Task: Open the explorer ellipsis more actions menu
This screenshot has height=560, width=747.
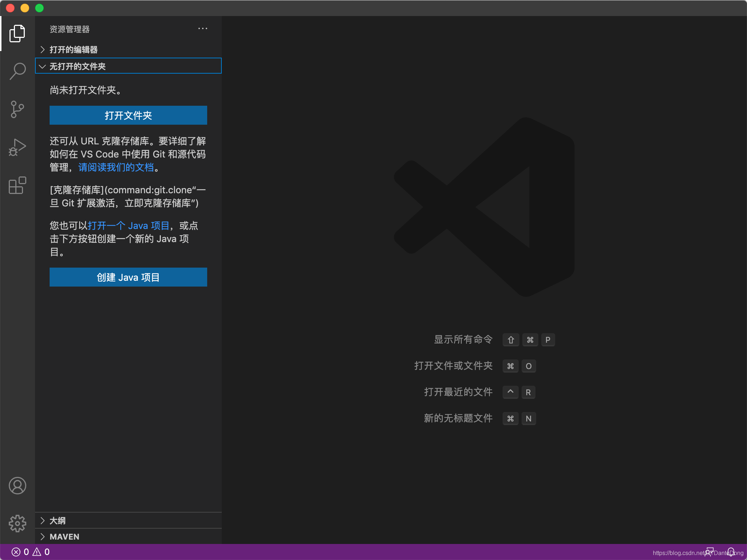Action: (203, 29)
